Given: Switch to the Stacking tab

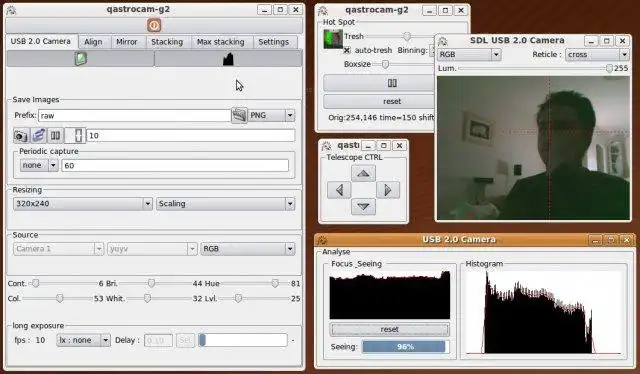Looking at the screenshot, I should pos(167,42).
